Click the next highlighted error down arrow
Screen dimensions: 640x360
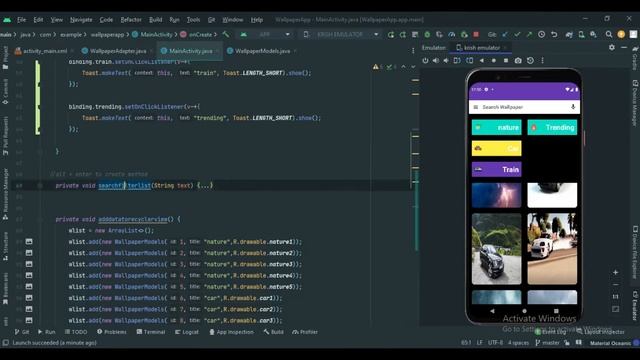tap(413, 67)
